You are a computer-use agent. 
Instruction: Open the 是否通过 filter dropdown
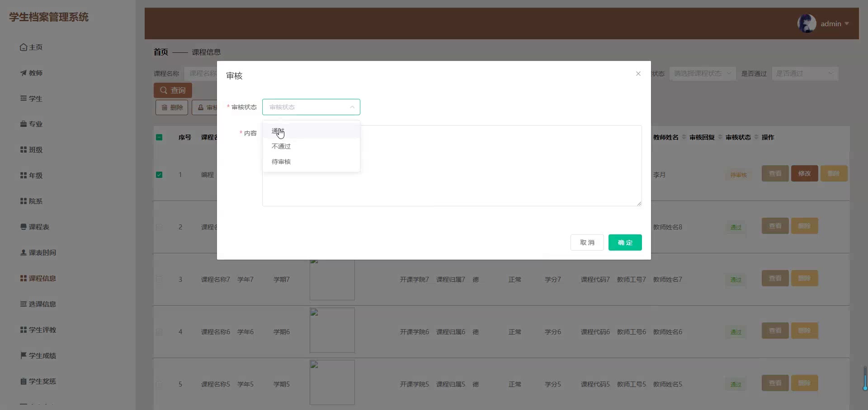click(804, 74)
